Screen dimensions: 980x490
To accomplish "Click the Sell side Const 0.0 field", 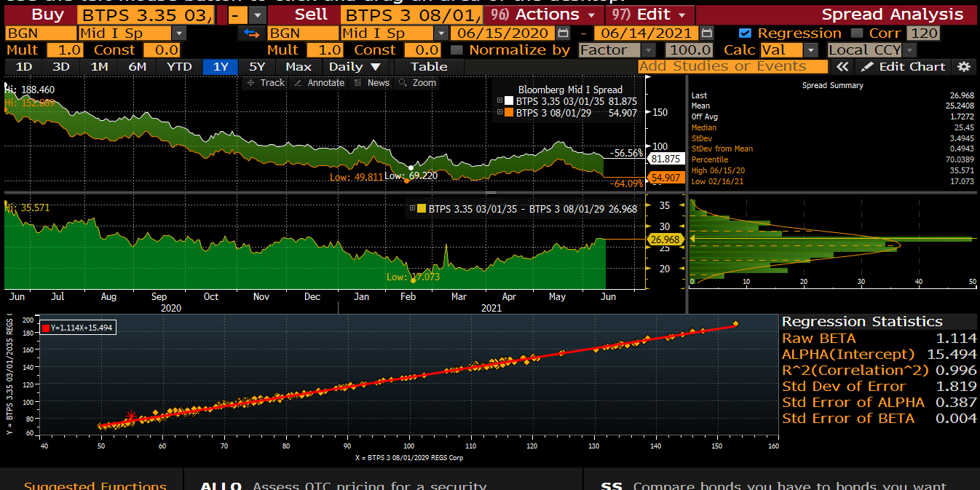I will pyautogui.click(x=423, y=50).
